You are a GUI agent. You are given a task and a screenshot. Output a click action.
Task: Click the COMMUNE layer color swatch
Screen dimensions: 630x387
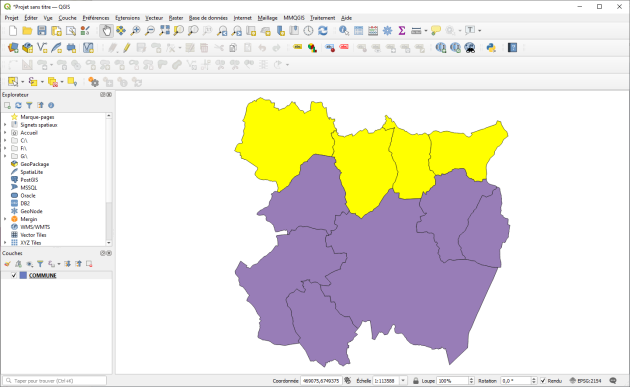(x=23, y=276)
